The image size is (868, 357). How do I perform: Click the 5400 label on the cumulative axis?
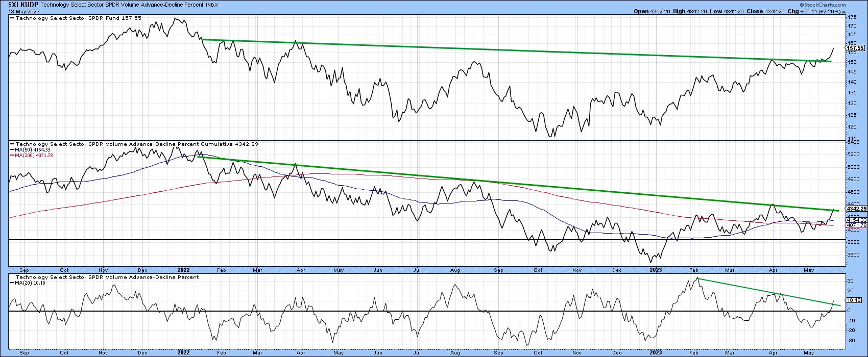point(853,142)
